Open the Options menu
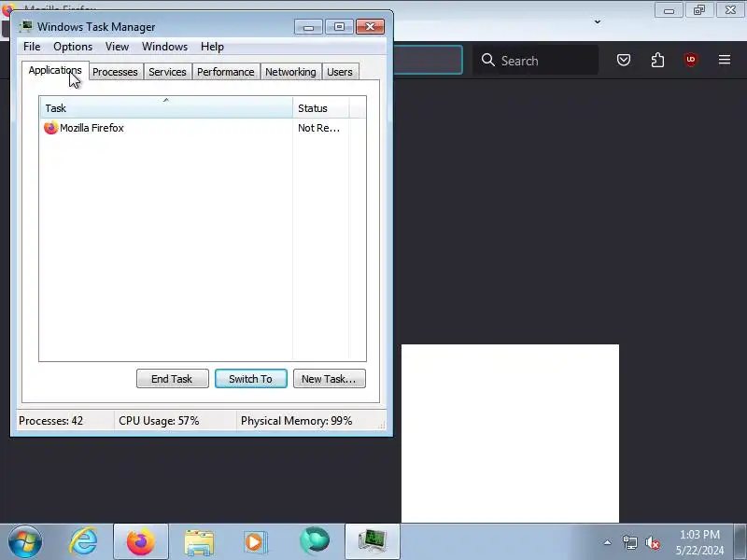 (x=73, y=47)
